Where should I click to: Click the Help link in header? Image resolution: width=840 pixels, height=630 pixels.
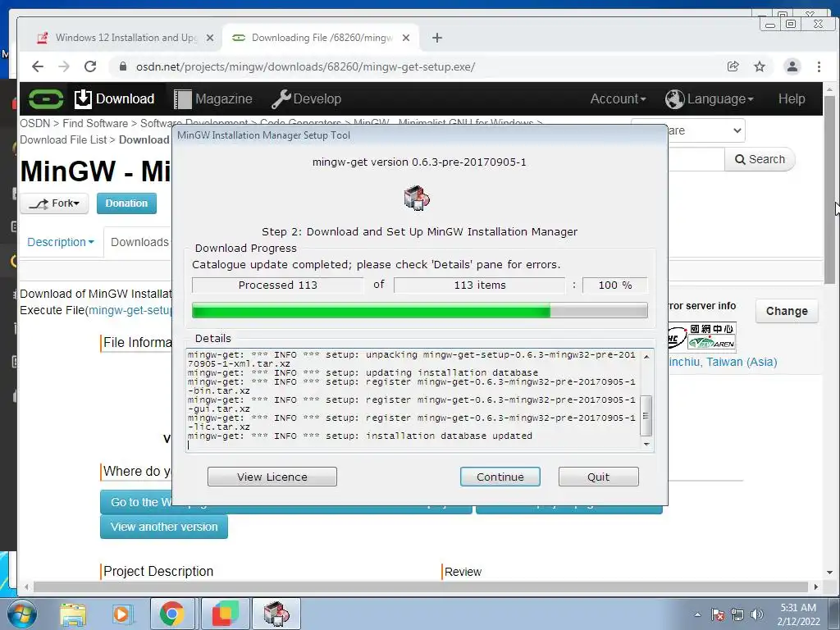tap(792, 99)
